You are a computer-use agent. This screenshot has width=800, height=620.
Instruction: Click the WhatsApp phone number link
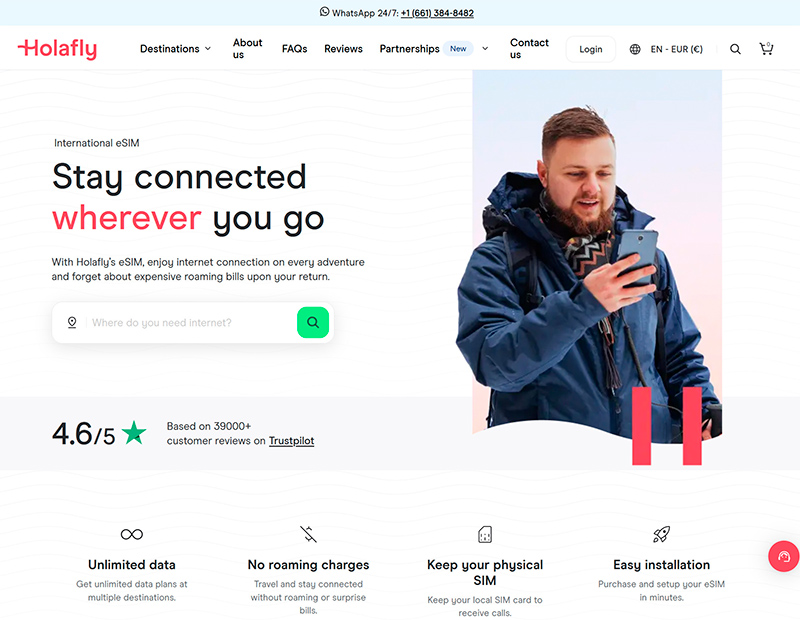[x=437, y=13]
